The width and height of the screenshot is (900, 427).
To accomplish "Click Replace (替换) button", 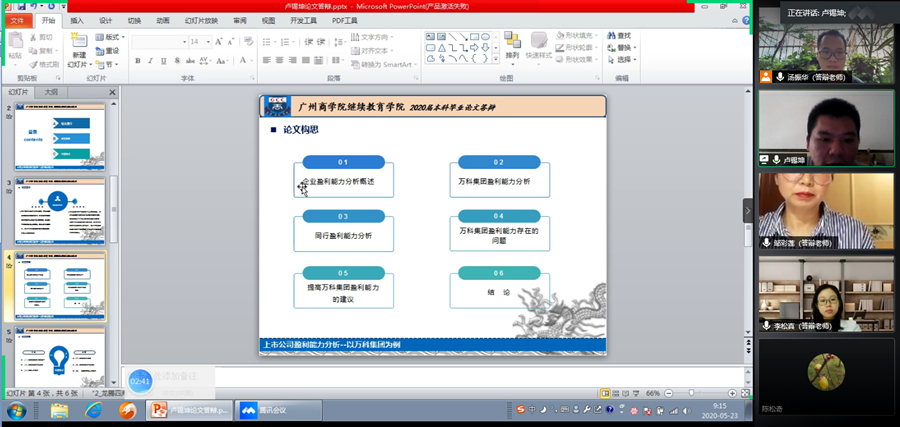I will point(622,48).
